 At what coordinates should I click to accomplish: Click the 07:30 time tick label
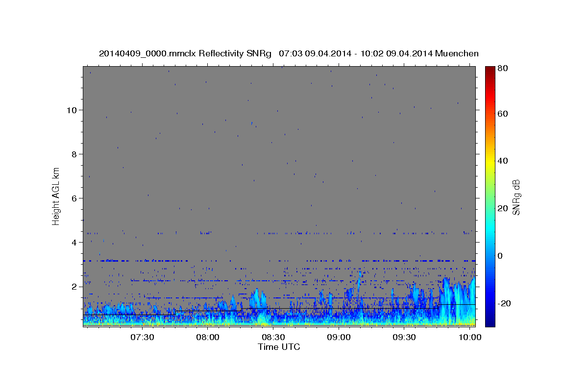tap(143, 338)
